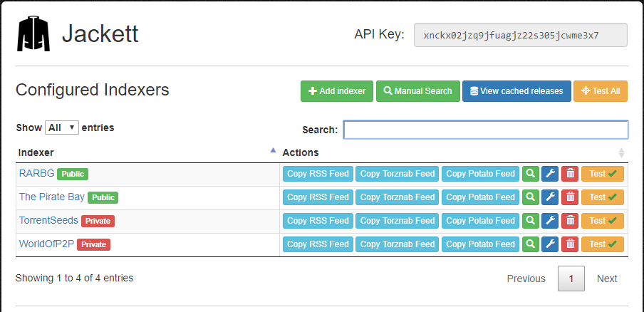Copy RSS Feed for RARBG
The height and width of the screenshot is (312, 644).
point(318,174)
